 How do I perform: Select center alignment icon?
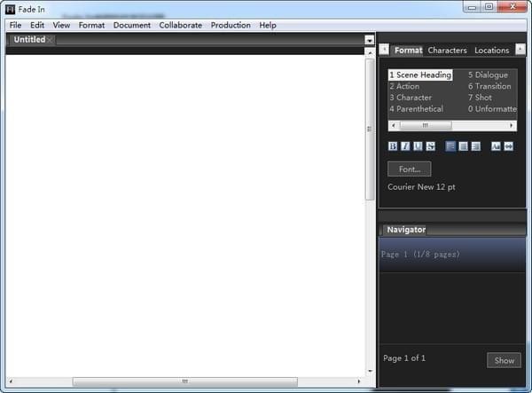(463, 145)
